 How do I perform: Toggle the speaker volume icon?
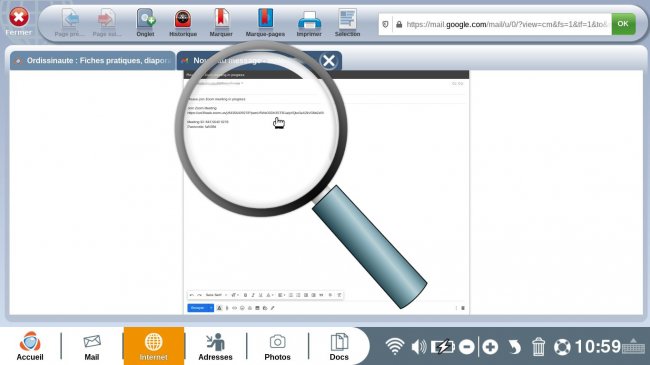pyautogui.click(x=419, y=346)
